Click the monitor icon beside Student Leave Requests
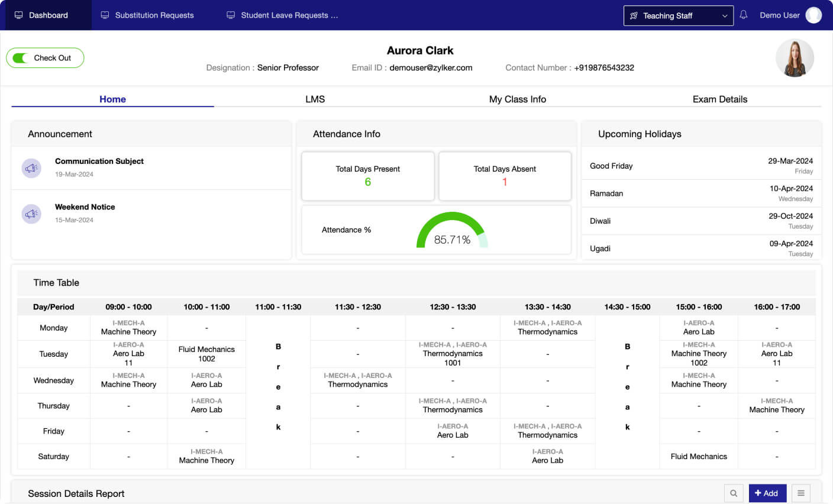This screenshot has width=833, height=504. click(231, 15)
